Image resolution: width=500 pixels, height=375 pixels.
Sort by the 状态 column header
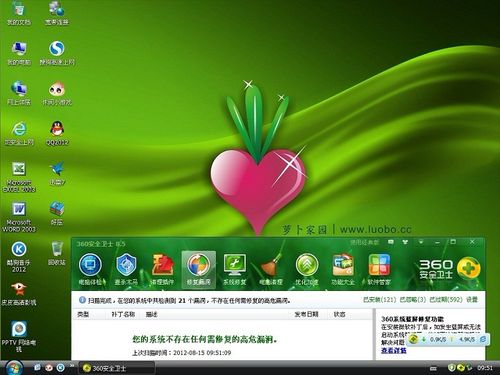[339, 314]
